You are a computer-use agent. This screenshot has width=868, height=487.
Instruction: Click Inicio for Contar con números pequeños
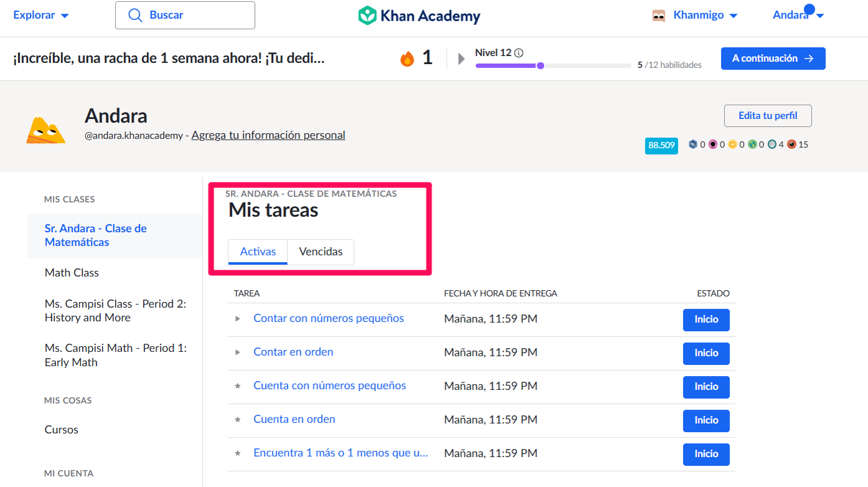pos(706,319)
